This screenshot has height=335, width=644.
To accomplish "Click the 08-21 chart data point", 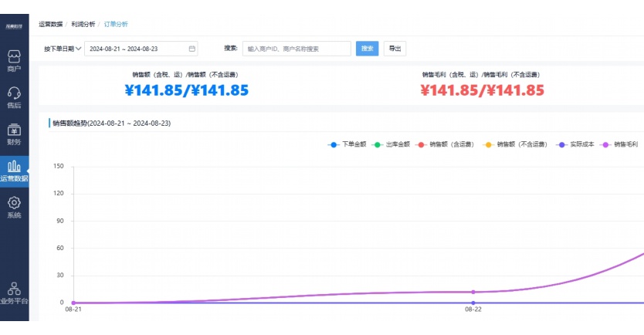I will [x=73, y=303].
